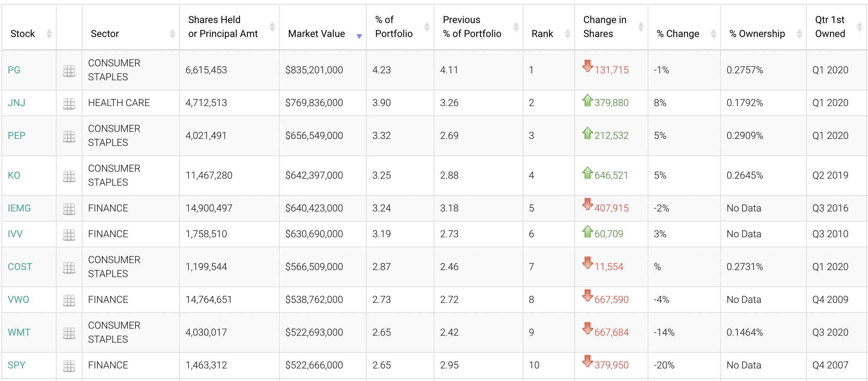The width and height of the screenshot is (868, 381).
Task: Sort by % Ownership column header
Action: 764,27
